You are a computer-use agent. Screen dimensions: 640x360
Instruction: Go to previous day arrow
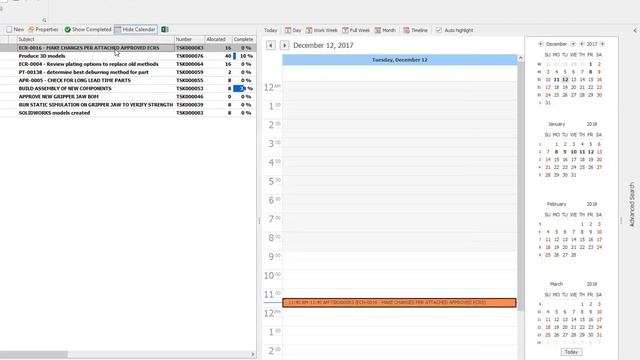pyautogui.click(x=271, y=45)
